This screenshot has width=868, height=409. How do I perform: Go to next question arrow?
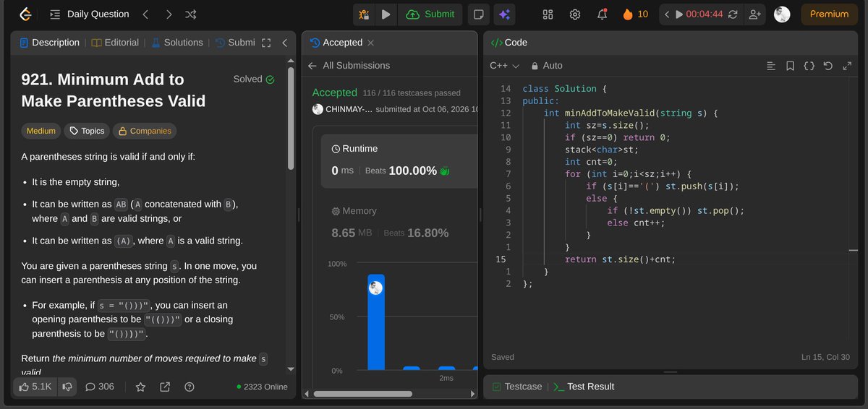pos(168,14)
